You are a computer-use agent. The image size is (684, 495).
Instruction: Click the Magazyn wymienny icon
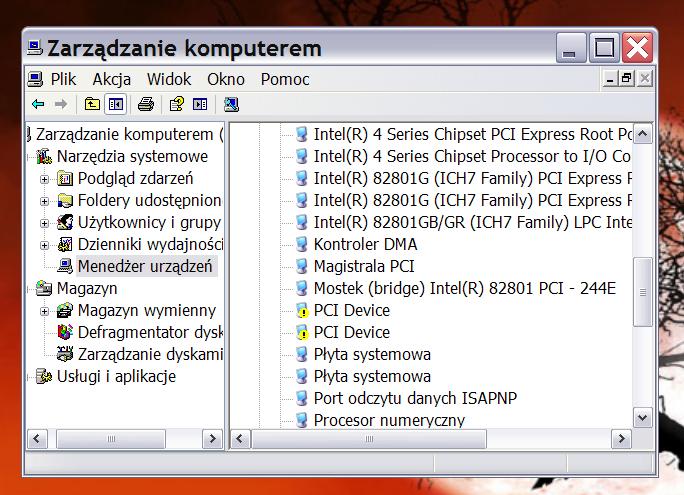point(65,311)
